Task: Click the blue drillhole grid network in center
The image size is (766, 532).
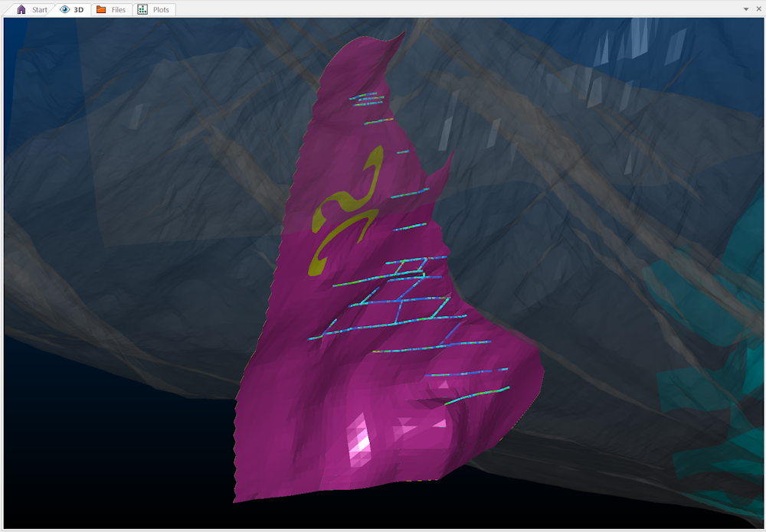Action: (x=398, y=298)
